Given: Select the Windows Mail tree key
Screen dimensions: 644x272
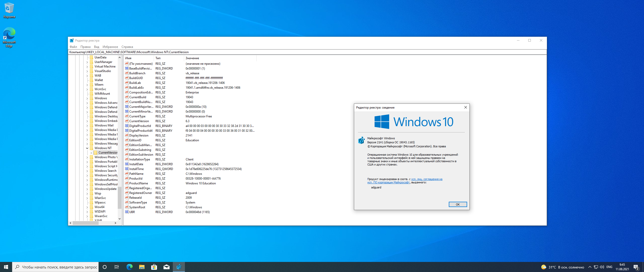Looking at the screenshot, I should (104, 125).
